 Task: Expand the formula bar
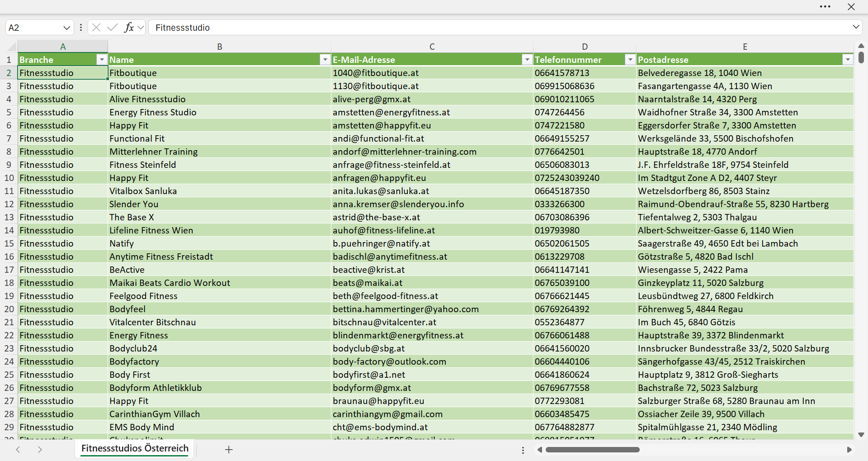coord(856,27)
